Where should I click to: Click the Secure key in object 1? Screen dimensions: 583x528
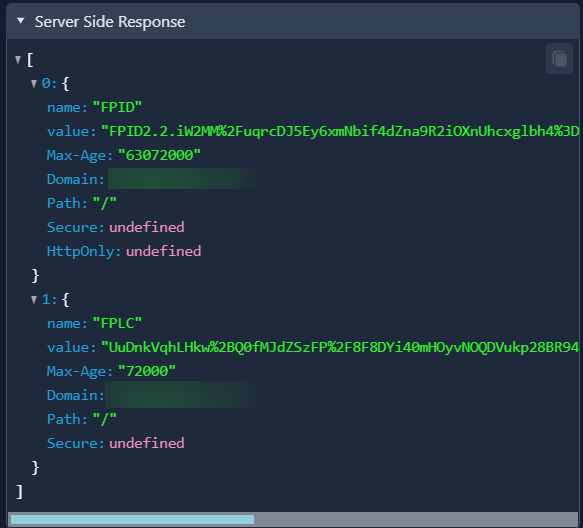click(x=75, y=443)
